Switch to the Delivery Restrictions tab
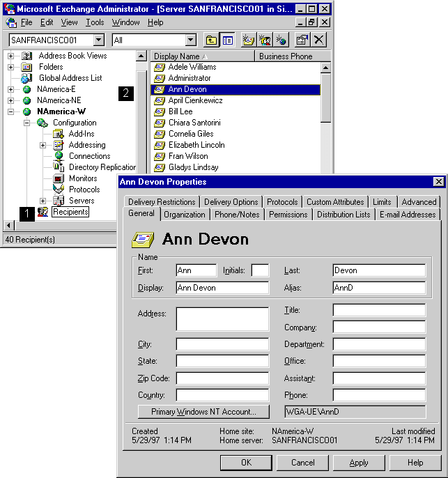Screen dimensions: 448x478 click(162, 202)
